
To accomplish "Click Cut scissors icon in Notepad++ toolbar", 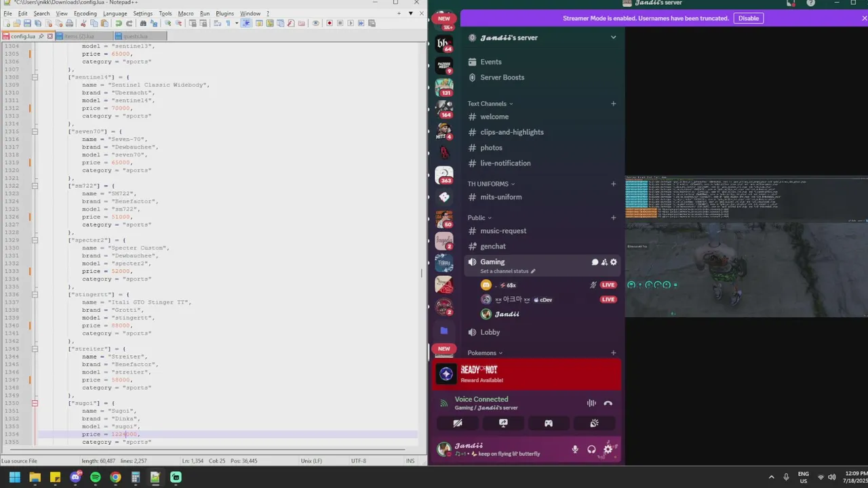I will (x=83, y=23).
